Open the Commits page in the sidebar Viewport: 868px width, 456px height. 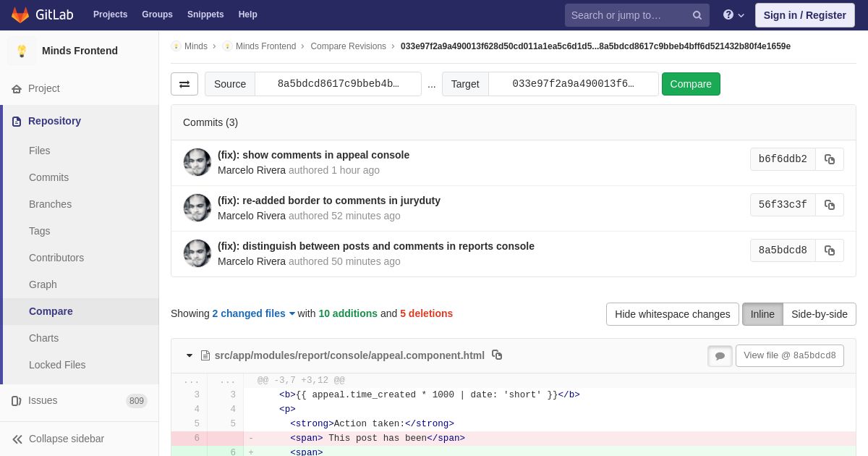click(48, 177)
